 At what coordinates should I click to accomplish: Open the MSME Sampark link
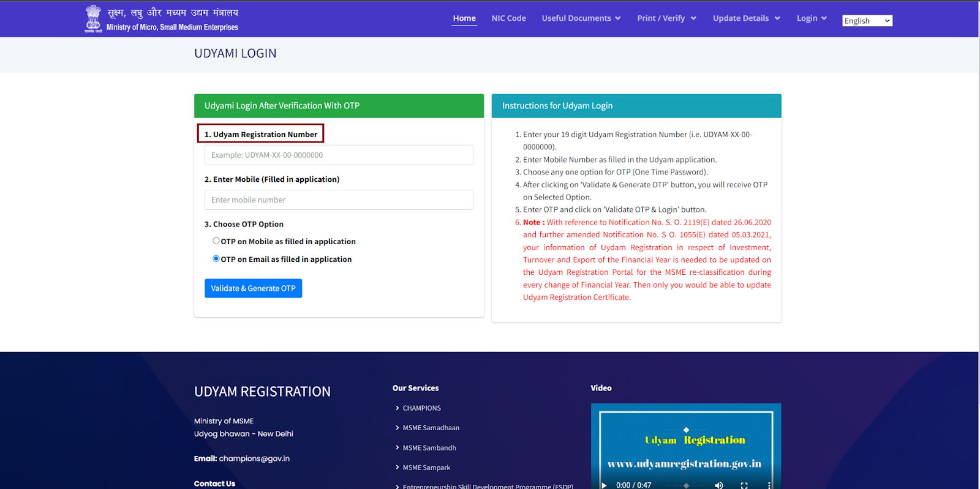tap(426, 468)
